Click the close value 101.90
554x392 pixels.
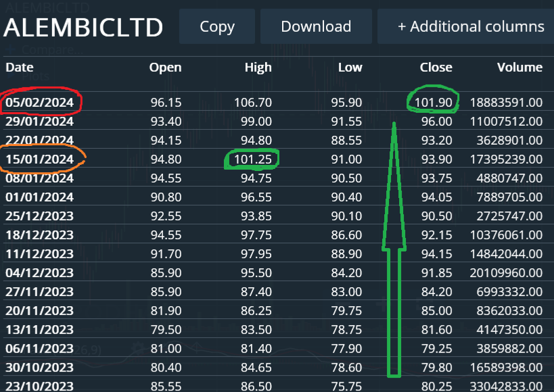pyautogui.click(x=433, y=103)
